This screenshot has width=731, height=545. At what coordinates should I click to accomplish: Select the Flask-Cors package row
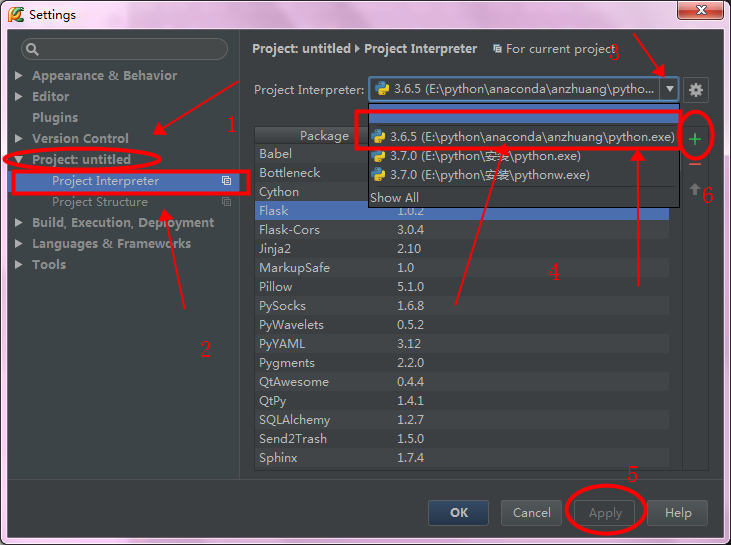coord(462,230)
